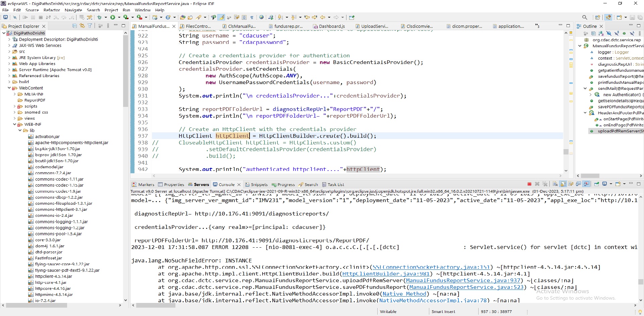The image size is (644, 316).
Task: Click the Next Annotation arrow icon
Action: click(x=280, y=17)
